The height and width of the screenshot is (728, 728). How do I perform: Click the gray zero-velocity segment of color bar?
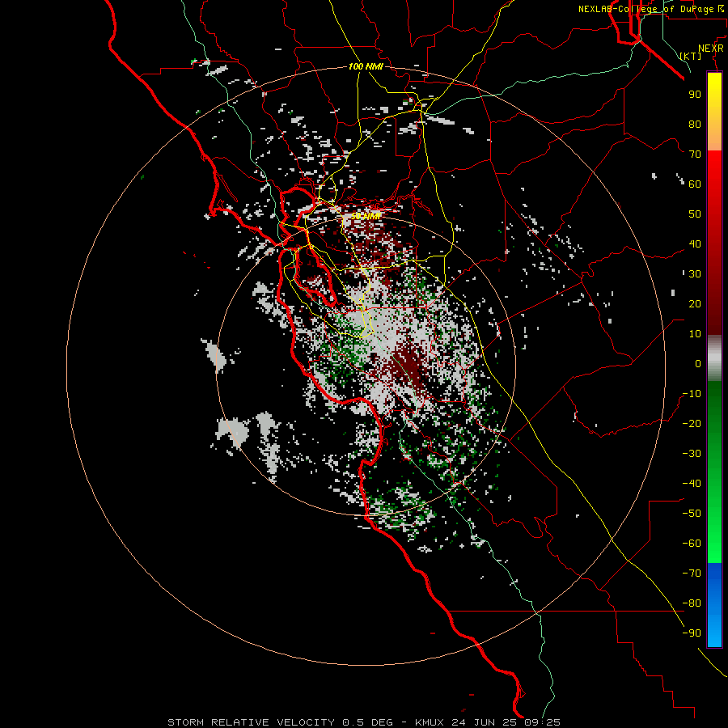click(714, 358)
